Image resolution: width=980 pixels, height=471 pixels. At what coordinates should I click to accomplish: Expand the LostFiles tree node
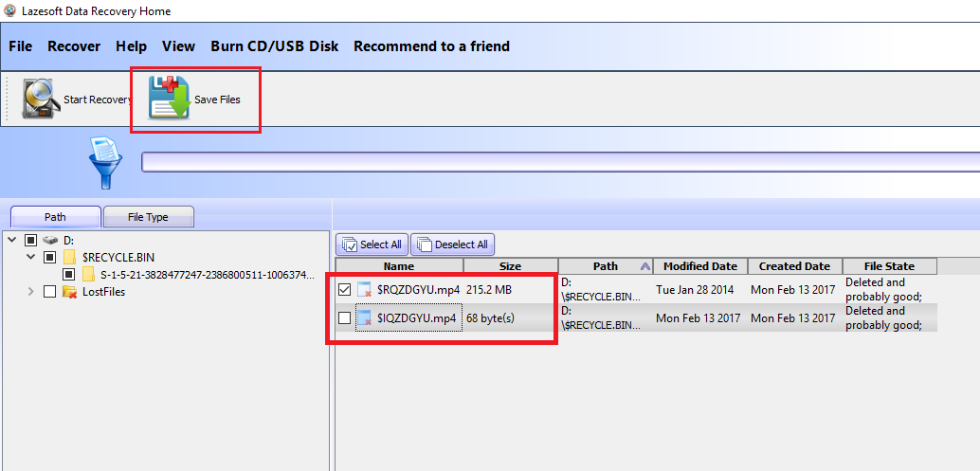coord(31,292)
